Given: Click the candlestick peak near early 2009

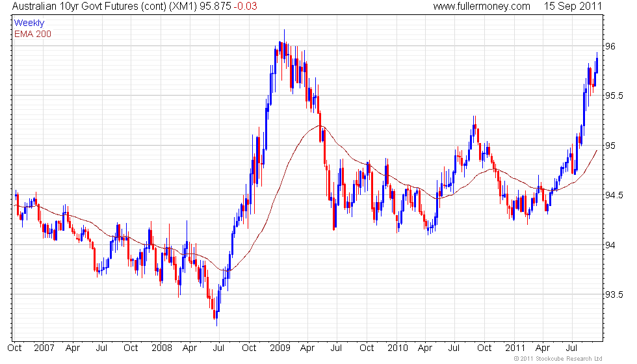Looking at the screenshot, I should tap(285, 45).
